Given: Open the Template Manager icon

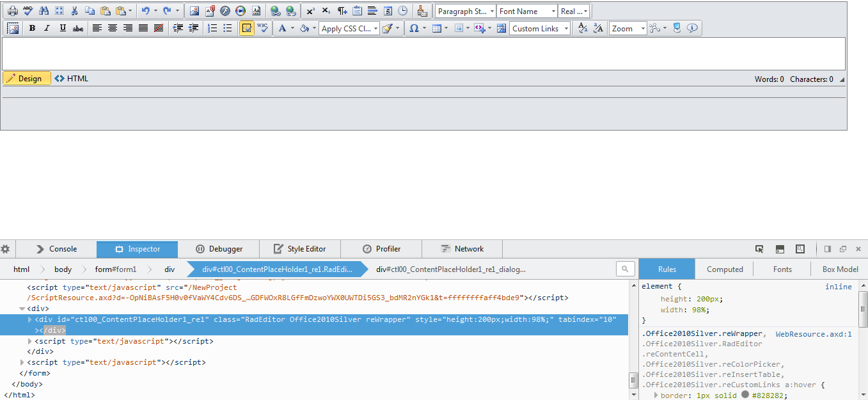Looking at the screenshot, I should pyautogui.click(x=256, y=11).
